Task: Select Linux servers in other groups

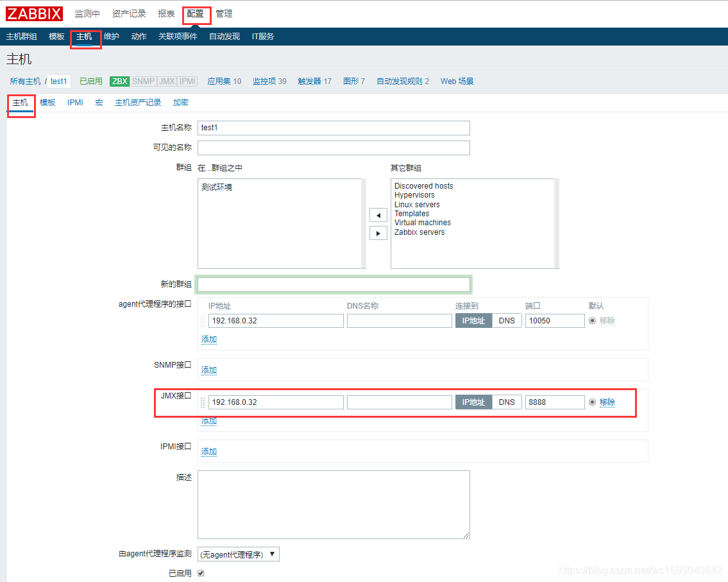Action: (x=417, y=204)
